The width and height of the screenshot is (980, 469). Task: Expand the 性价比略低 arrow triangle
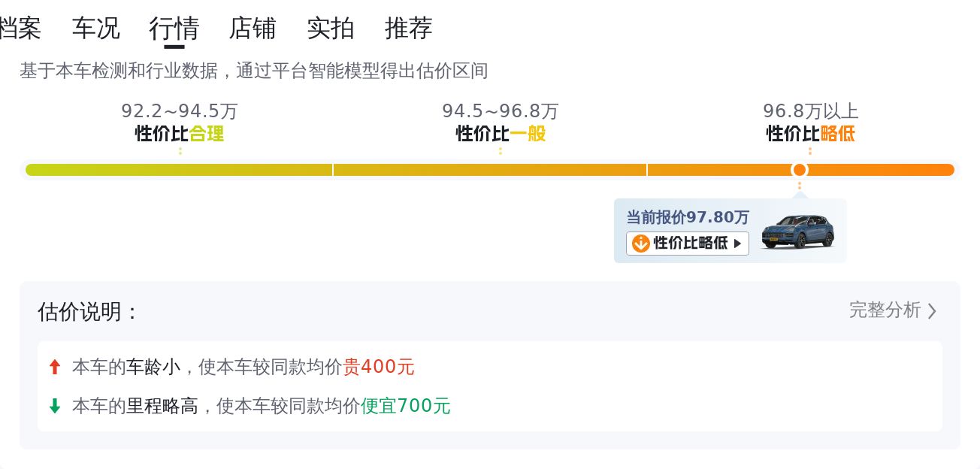(x=737, y=244)
